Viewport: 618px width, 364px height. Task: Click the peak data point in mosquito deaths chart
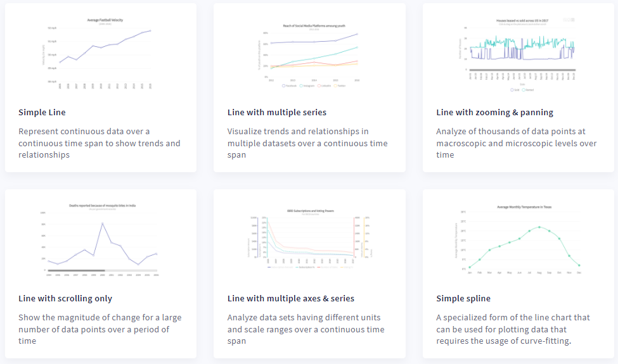[103, 223]
